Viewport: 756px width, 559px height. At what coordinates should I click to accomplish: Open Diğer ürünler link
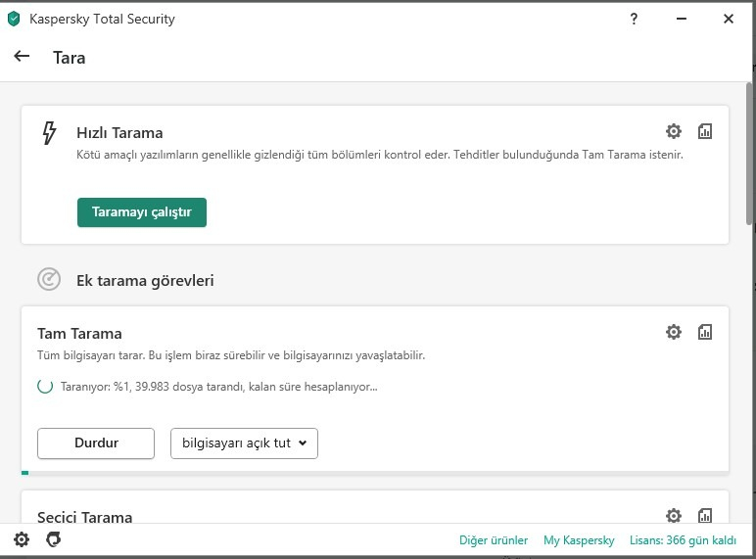(x=494, y=540)
